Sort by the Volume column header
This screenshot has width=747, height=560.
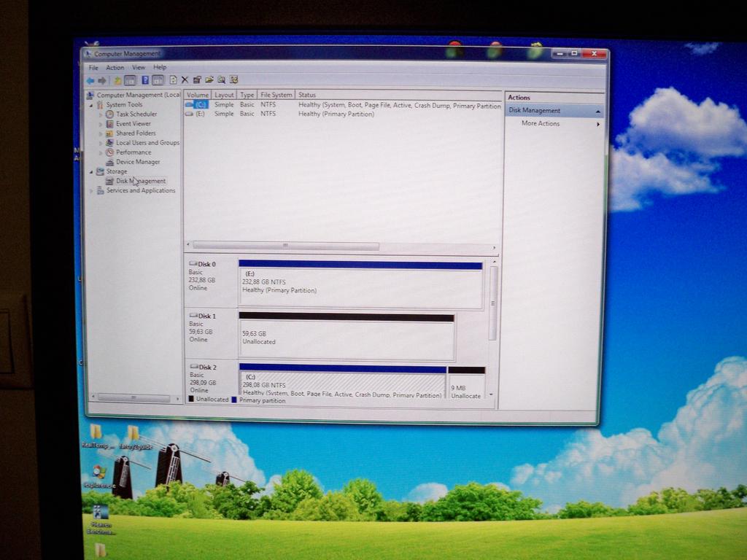[197, 95]
